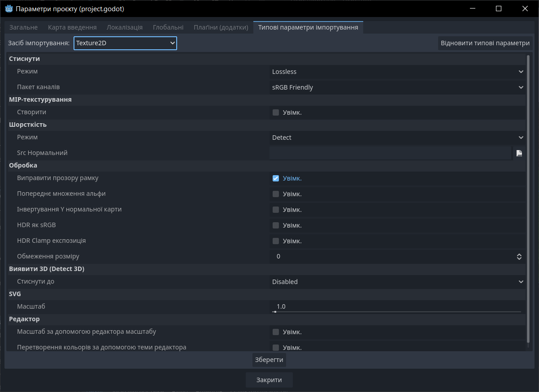Open the Засіб імпортування Texture2D dropdown
The image size is (539, 392).
pos(125,43)
